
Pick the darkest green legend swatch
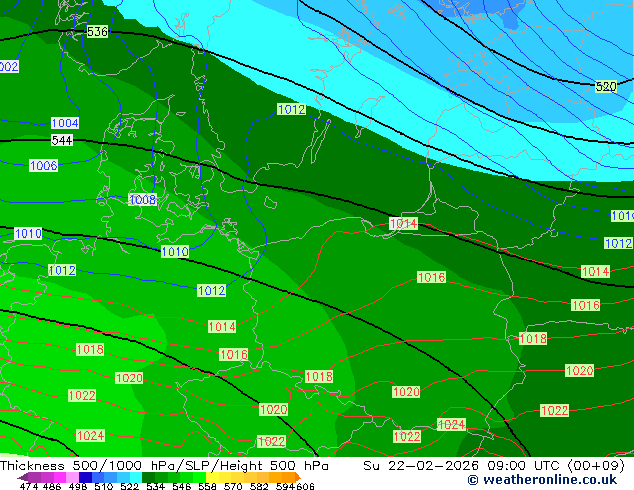[x=148, y=477]
